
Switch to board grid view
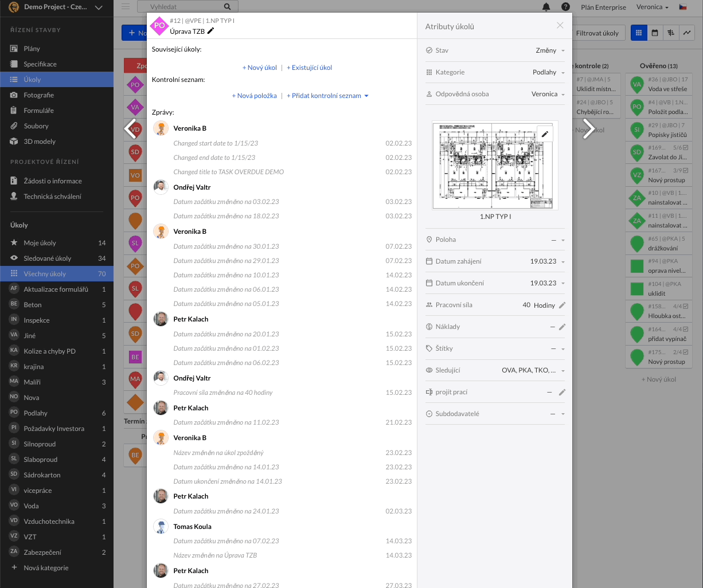pyautogui.click(x=639, y=33)
